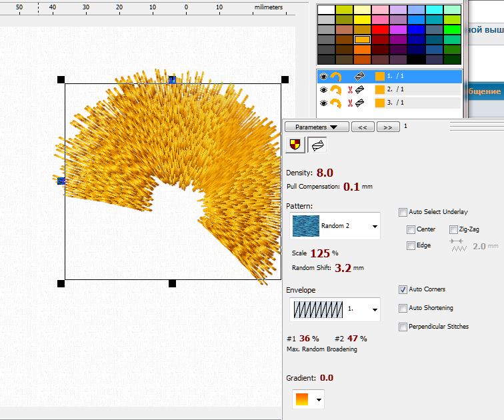Viewport: 504px width, 420px height.
Task: Click the orange color square of layer 1. / 1
Action: 379,77
